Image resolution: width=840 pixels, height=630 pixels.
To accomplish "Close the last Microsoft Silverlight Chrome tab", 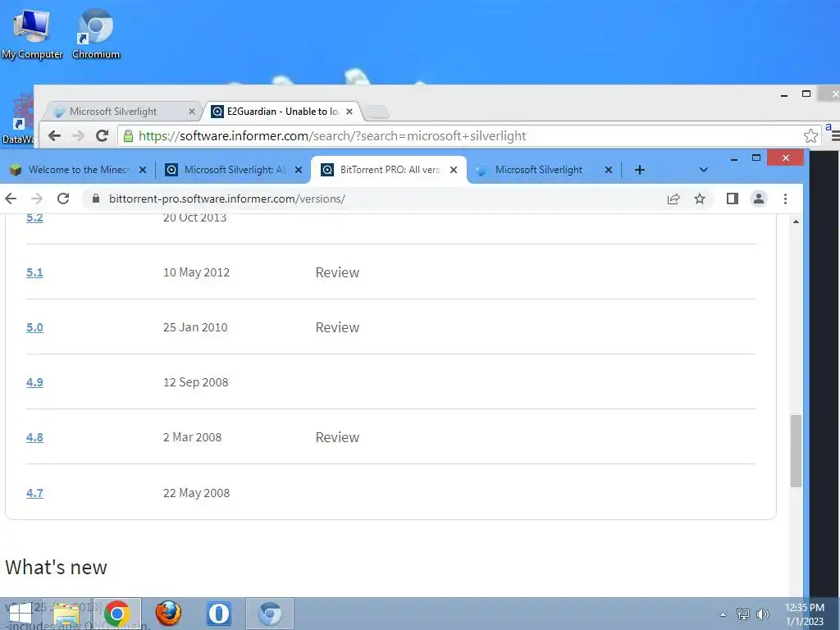I will [x=609, y=170].
